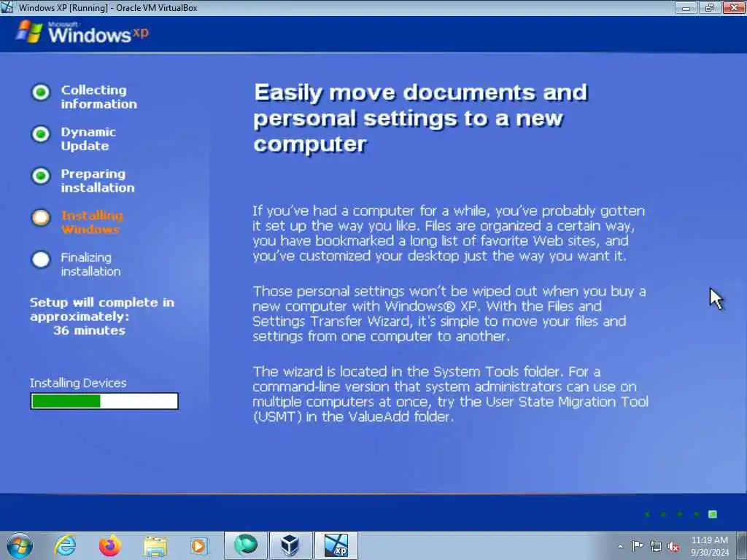The height and width of the screenshot is (560, 747).
Task: Click the "Preparing installation" step label
Action: coord(98,181)
